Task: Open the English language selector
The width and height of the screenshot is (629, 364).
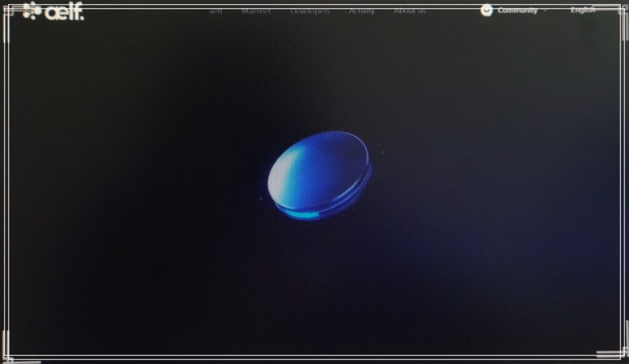Action: click(x=583, y=10)
